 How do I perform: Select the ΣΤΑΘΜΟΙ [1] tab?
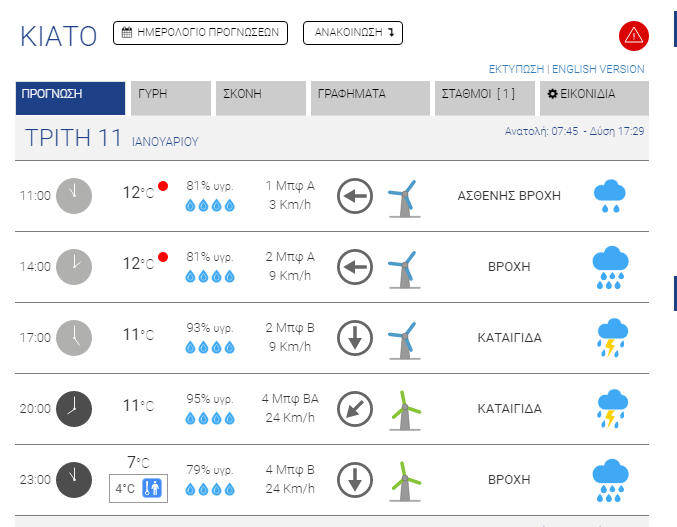pyautogui.click(x=485, y=98)
